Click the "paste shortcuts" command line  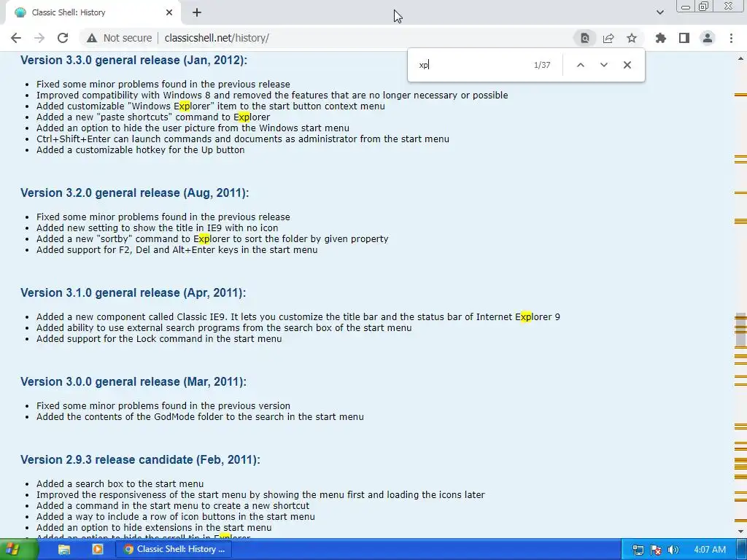153,117
